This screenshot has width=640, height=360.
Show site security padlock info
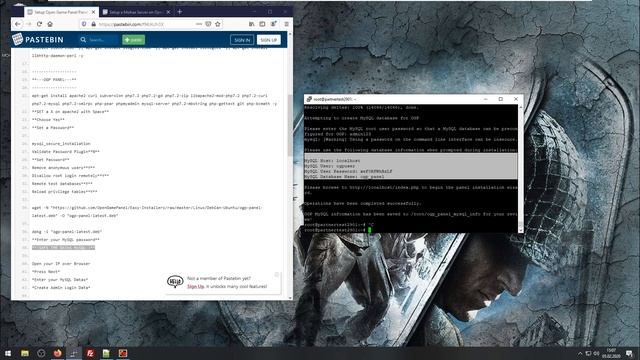pos(93,24)
